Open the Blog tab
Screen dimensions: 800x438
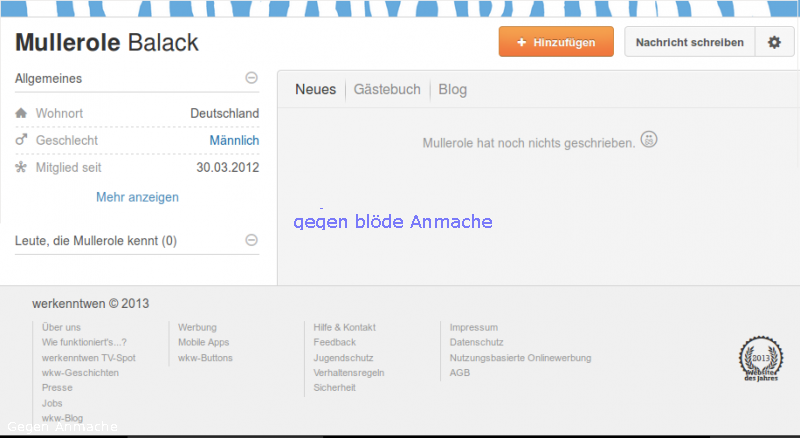click(x=452, y=90)
